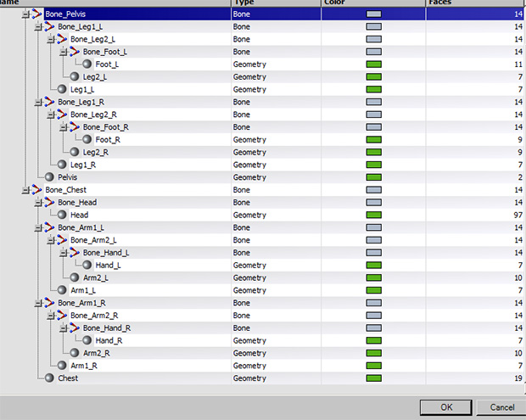Image resolution: width=526 pixels, height=420 pixels.
Task: Click the geometry sphere icon beside Head
Action: pyautogui.click(x=62, y=215)
